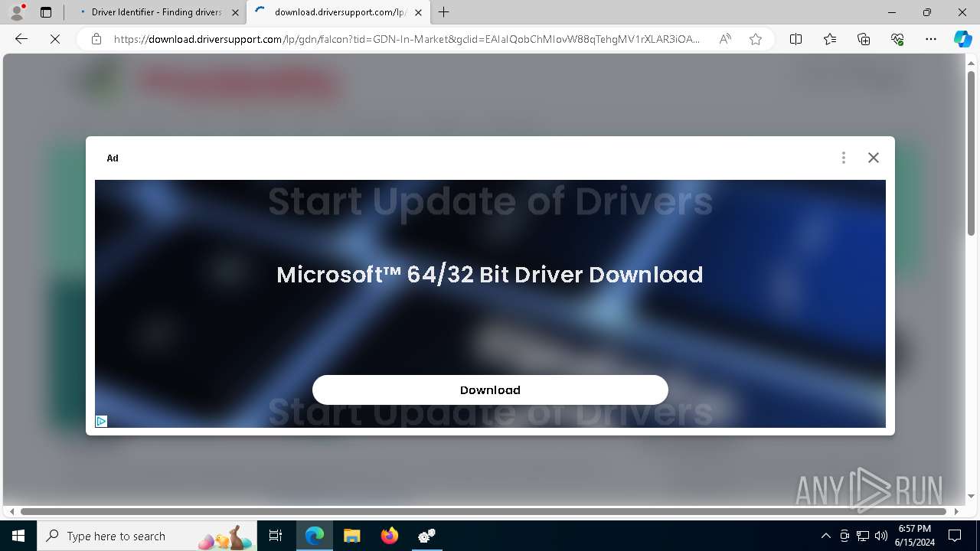Open network status tray icon
This screenshot has width=980, height=551.
coord(863,536)
